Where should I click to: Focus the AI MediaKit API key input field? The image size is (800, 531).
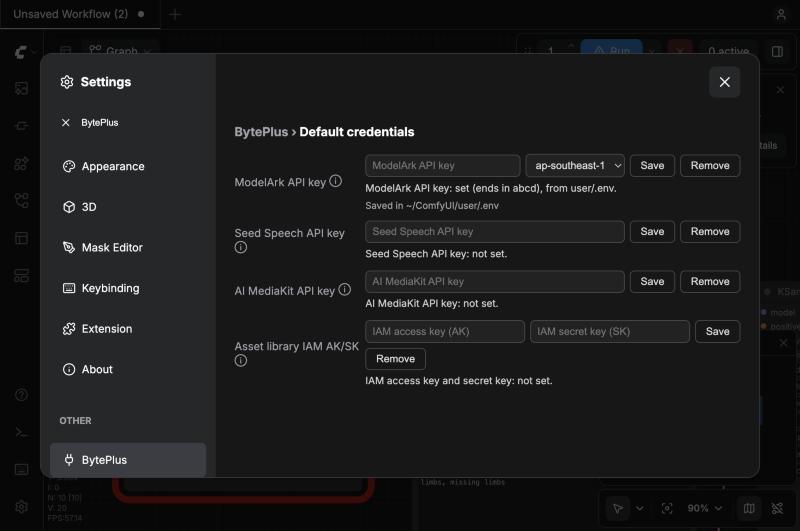[494, 282]
